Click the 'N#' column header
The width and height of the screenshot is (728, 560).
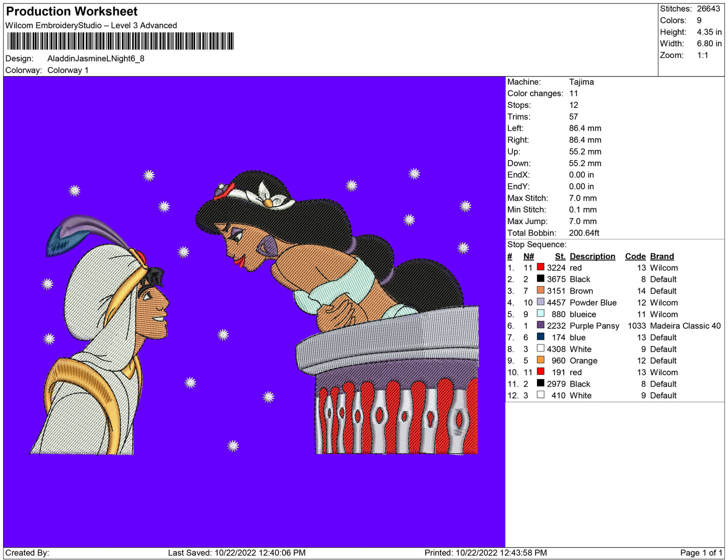(x=528, y=256)
